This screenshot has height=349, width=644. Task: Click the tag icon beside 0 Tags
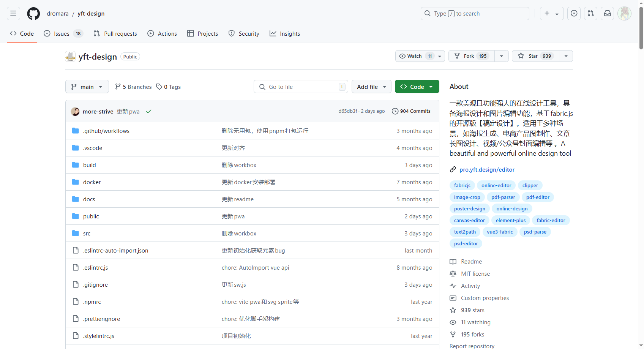159,87
